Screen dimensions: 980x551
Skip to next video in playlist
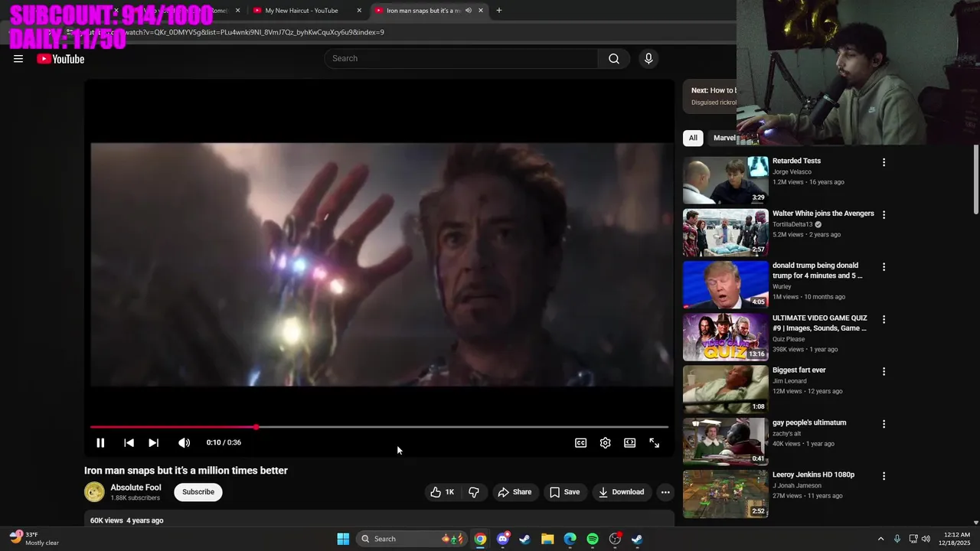pos(153,443)
